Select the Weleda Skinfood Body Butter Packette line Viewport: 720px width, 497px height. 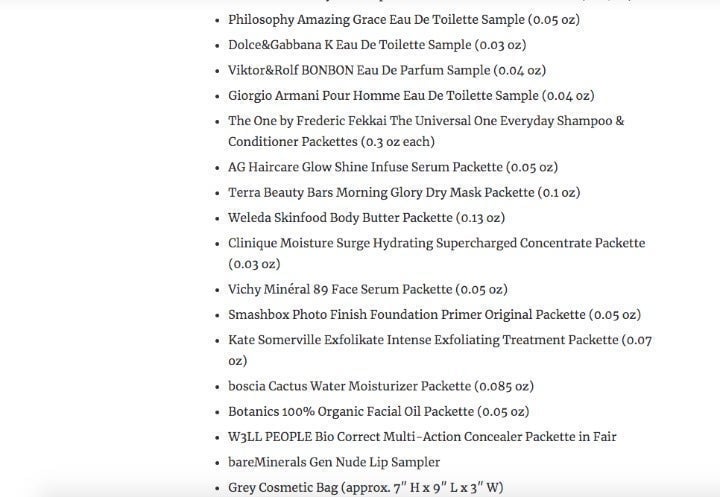(366, 218)
